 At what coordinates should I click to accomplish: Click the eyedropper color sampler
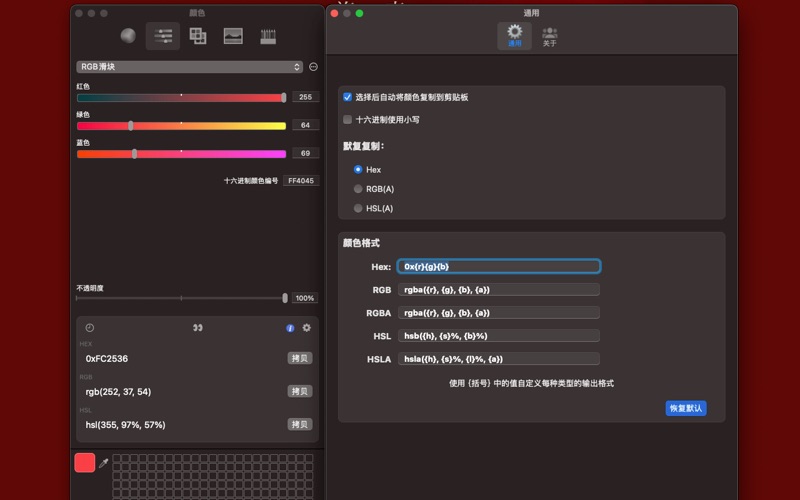(x=104, y=463)
